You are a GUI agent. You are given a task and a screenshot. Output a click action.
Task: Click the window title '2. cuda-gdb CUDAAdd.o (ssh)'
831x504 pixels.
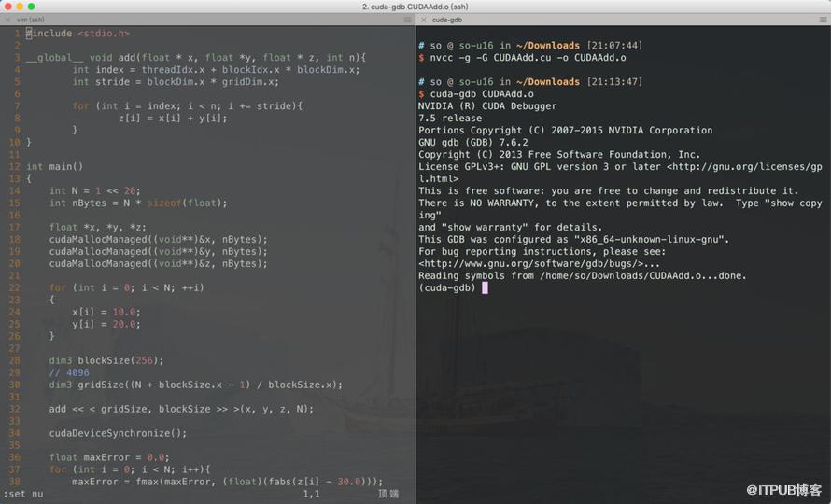click(415, 7)
